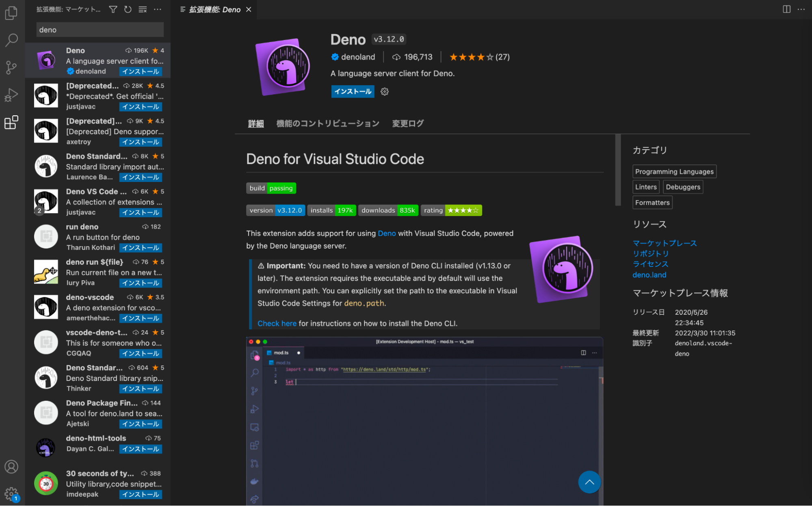This screenshot has height=506, width=812.
Task: Open the Source Control view
Action: tap(11, 67)
